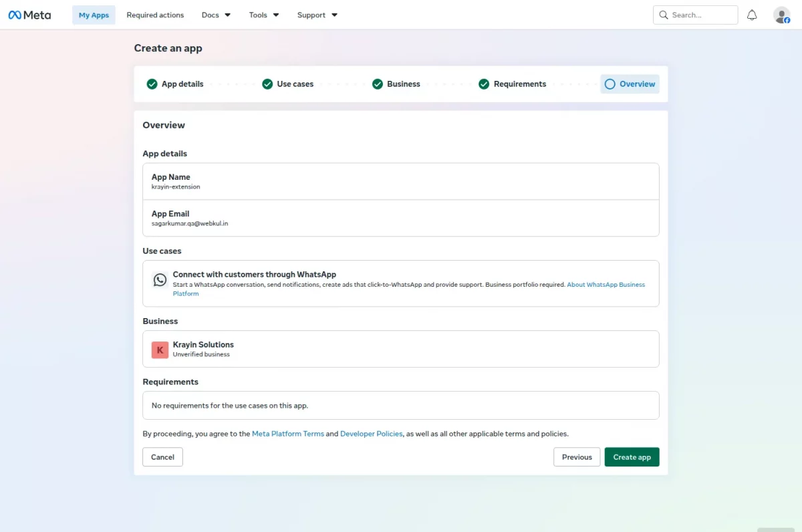Open the notifications bell
This screenshot has width=802, height=532.
[752, 15]
